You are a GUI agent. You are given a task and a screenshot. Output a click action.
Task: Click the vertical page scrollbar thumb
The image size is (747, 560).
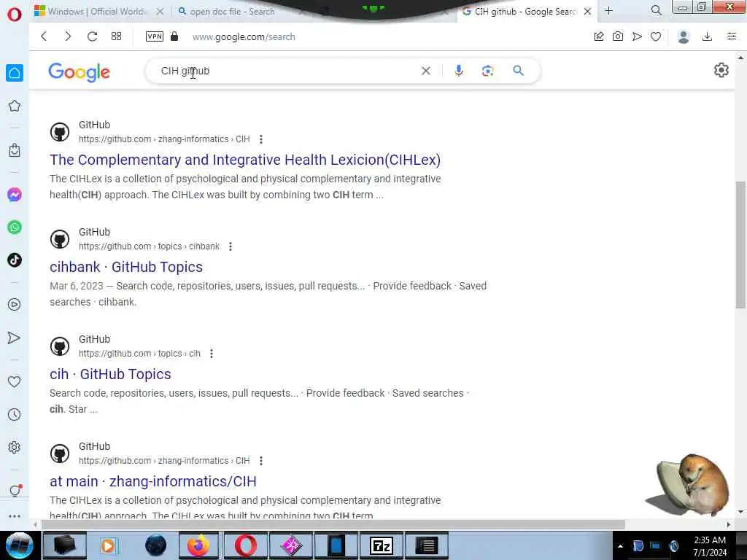click(x=740, y=245)
